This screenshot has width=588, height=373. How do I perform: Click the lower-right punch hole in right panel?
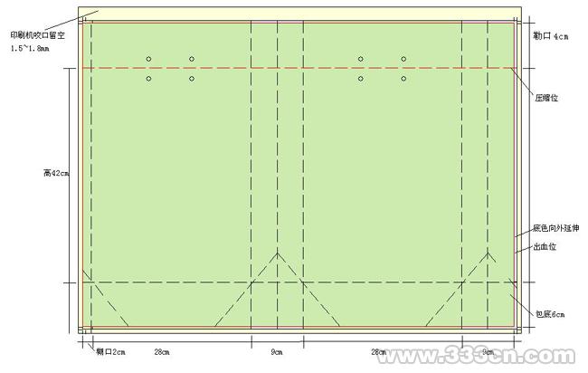[x=403, y=79]
